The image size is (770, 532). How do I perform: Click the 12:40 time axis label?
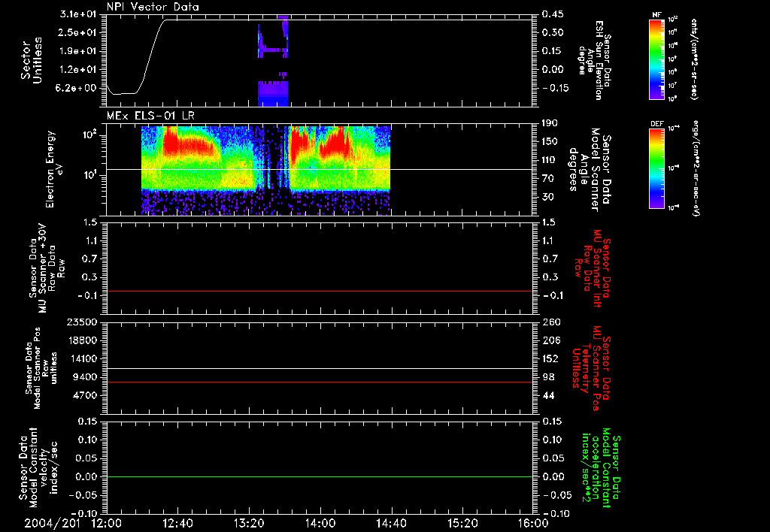[177, 523]
